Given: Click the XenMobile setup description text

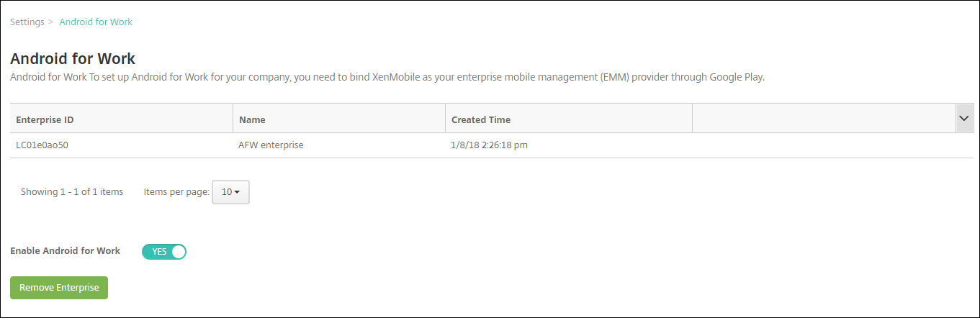Looking at the screenshot, I should point(387,77).
